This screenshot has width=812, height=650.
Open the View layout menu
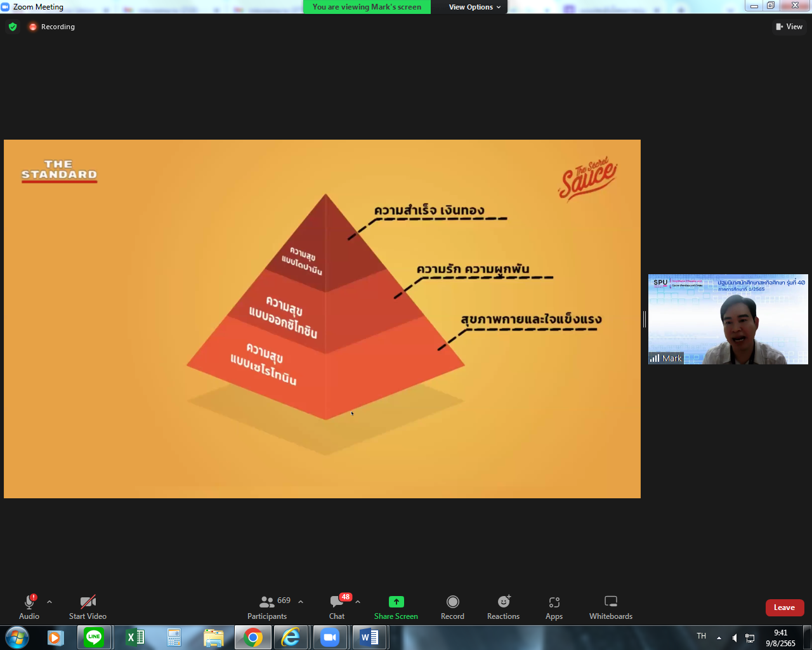click(789, 27)
